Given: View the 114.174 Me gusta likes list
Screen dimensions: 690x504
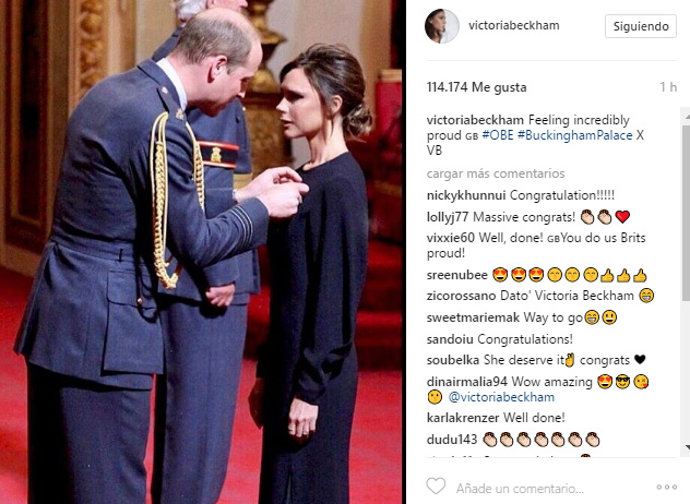Looking at the screenshot, I should point(477,87).
